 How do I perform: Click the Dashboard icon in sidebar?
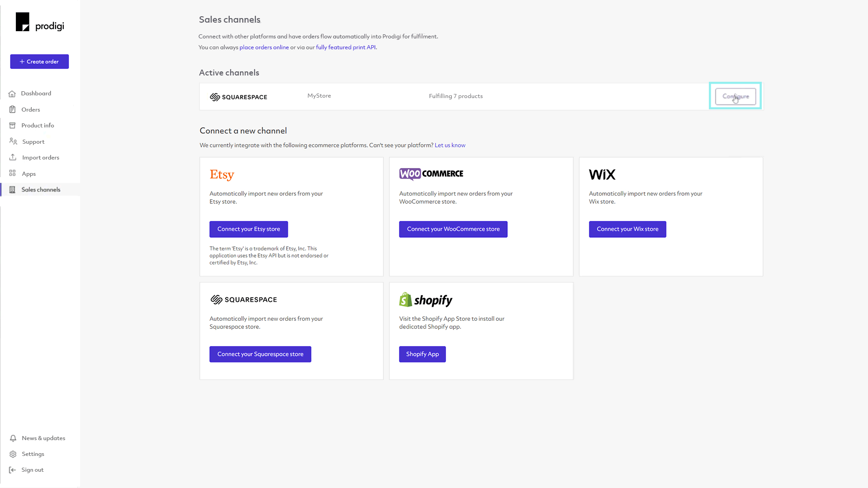[13, 94]
